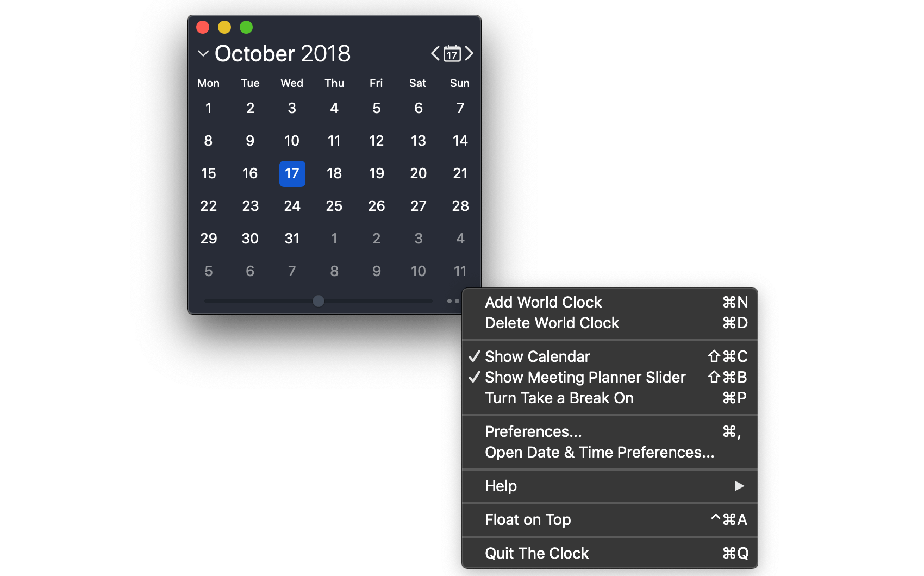Advance to the next month arrow

point(470,53)
